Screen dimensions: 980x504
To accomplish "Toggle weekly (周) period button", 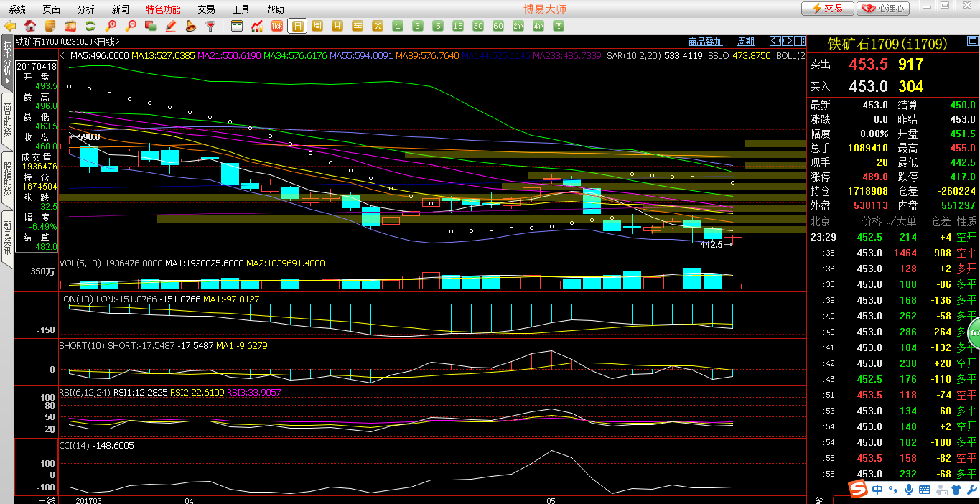I will click(317, 26).
